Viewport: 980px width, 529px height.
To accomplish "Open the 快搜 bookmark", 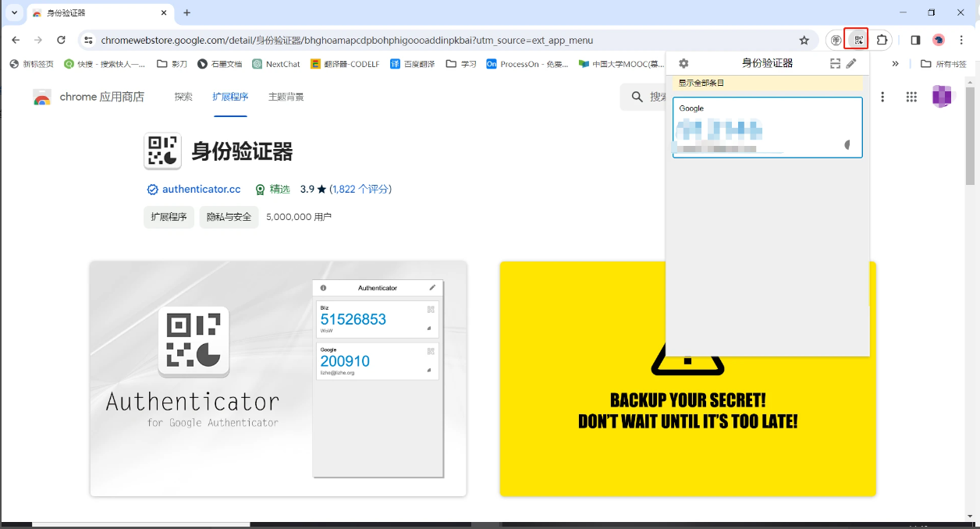I will 105,64.
